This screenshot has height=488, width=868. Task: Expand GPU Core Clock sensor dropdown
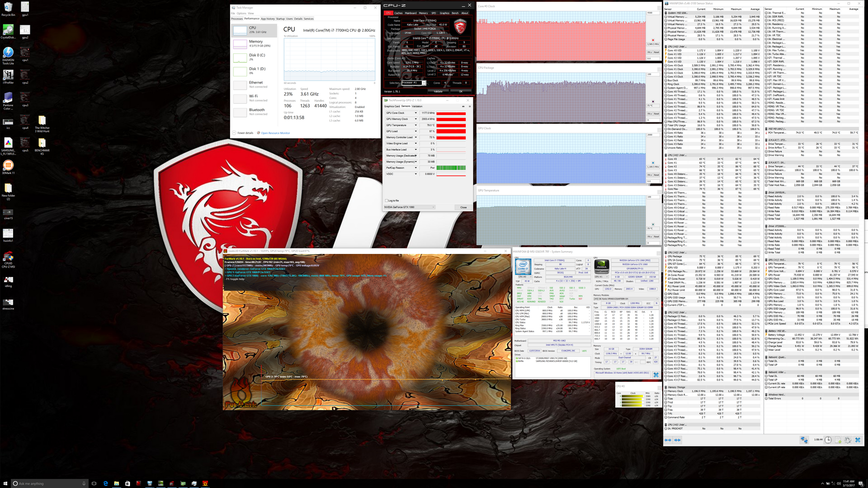[415, 113]
